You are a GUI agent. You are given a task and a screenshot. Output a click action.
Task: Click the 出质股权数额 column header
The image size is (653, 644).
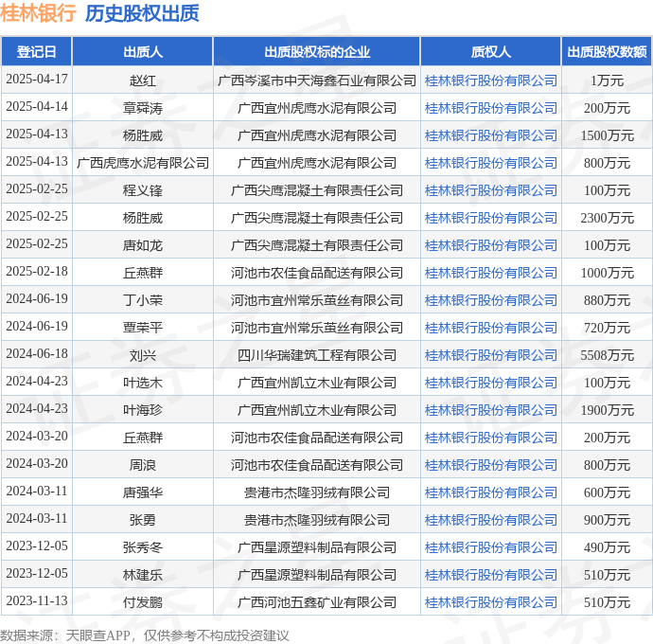(x=607, y=52)
